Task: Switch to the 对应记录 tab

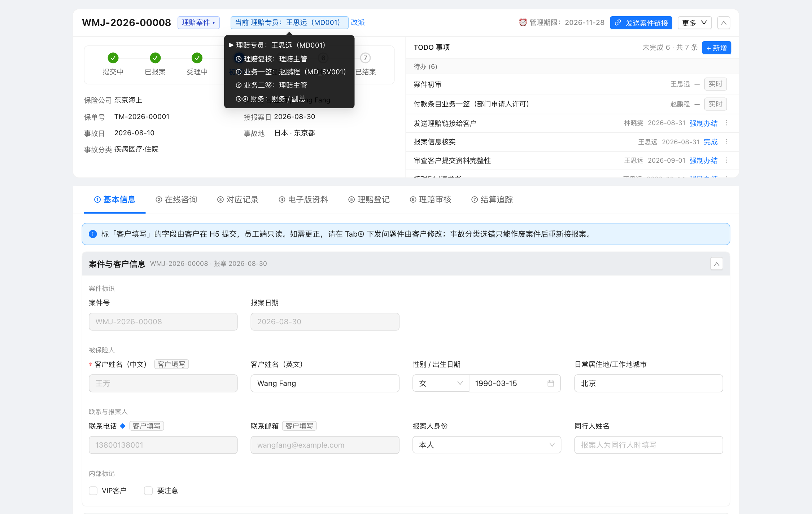Action: [238, 199]
